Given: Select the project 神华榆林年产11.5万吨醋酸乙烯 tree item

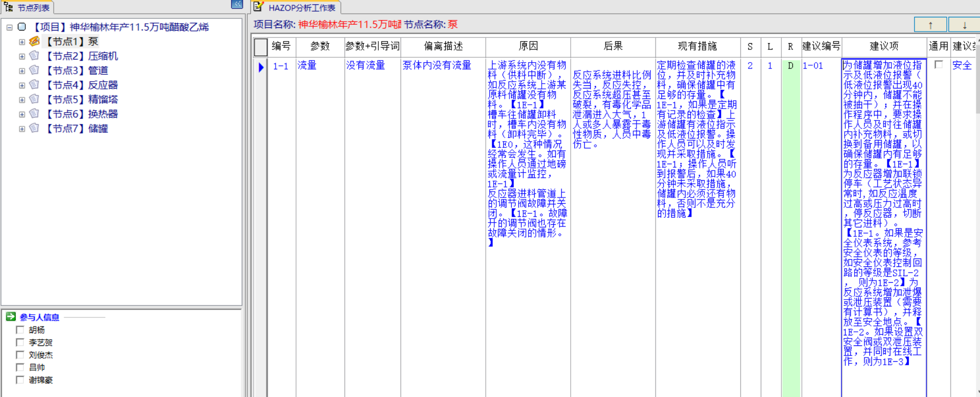Looking at the screenshot, I should [x=121, y=27].
